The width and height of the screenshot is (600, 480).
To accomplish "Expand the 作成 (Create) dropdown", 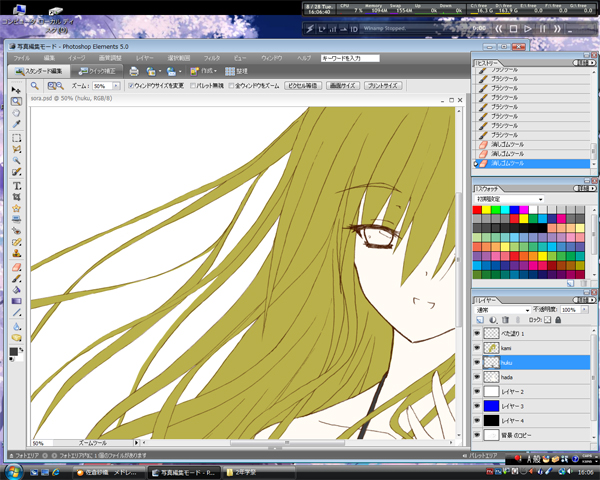I will (x=204, y=71).
